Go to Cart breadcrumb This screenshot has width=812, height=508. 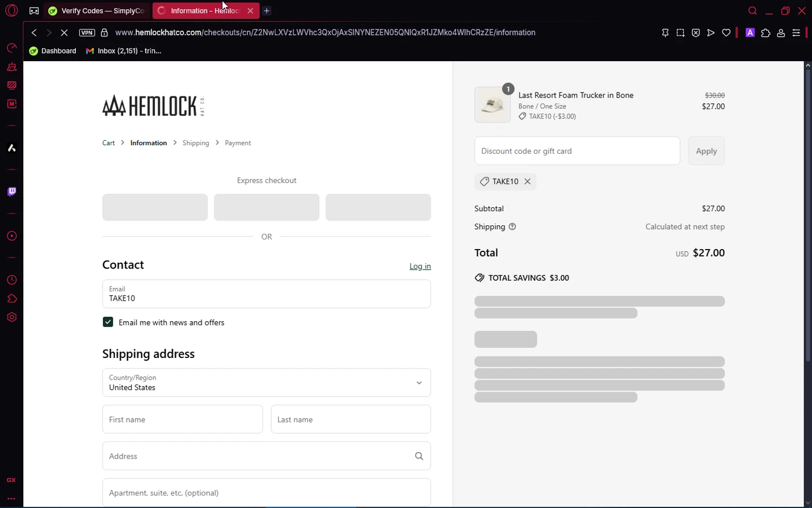click(x=108, y=143)
